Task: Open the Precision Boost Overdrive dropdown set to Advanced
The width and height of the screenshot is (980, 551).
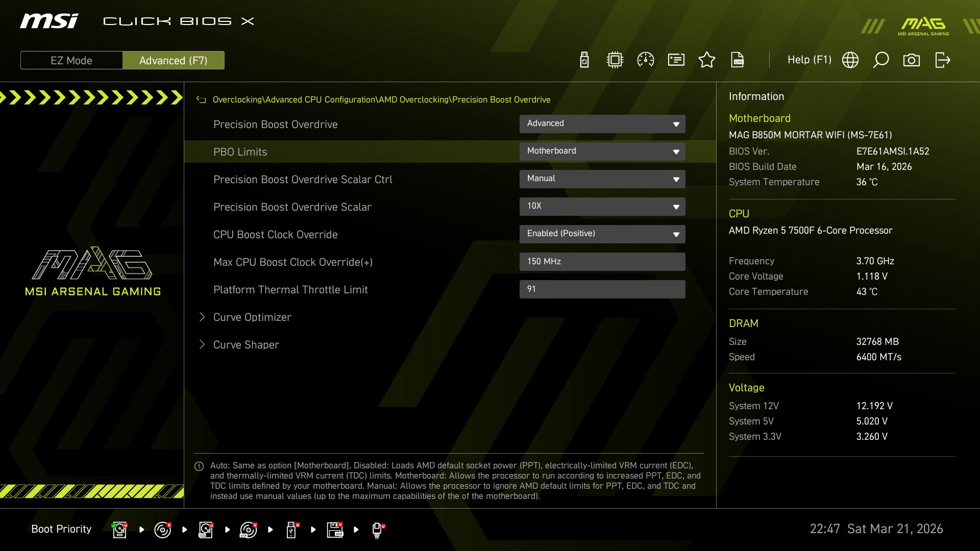Action: tap(602, 124)
